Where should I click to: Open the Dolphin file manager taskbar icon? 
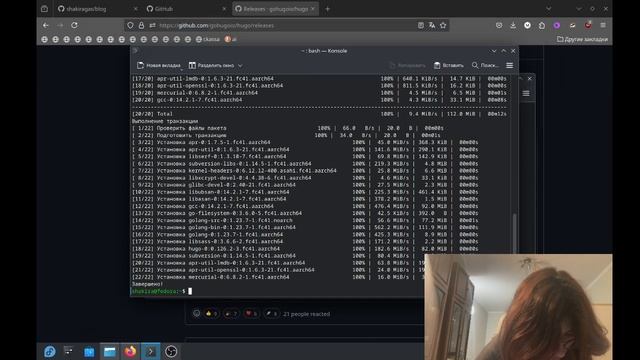[109, 351]
